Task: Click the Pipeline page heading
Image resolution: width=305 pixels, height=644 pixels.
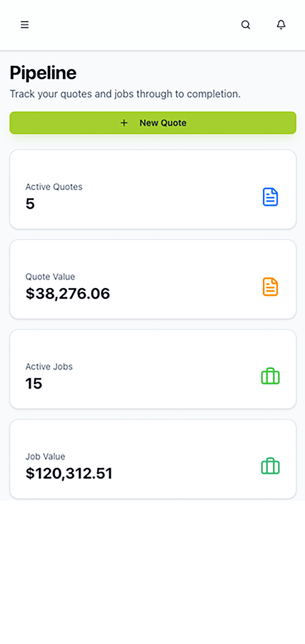Action: 43,73
